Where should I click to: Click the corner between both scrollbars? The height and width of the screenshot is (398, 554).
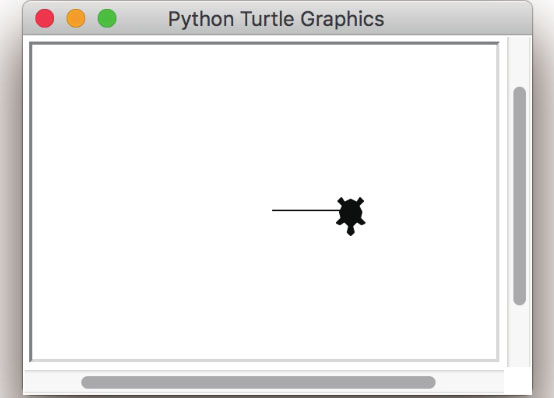518,382
